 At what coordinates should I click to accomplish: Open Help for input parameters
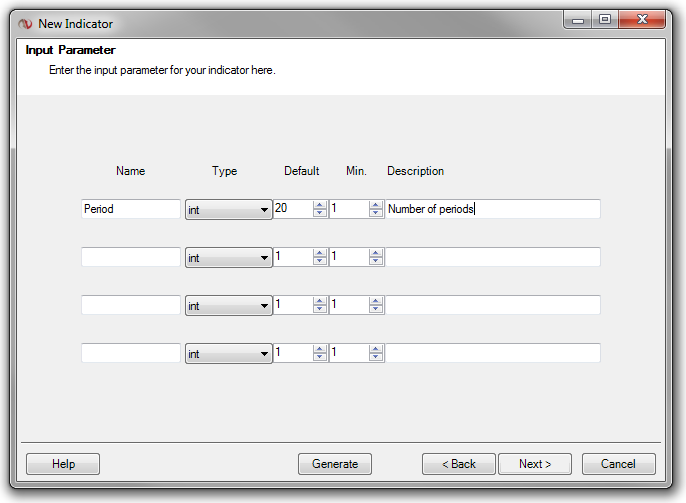63,464
